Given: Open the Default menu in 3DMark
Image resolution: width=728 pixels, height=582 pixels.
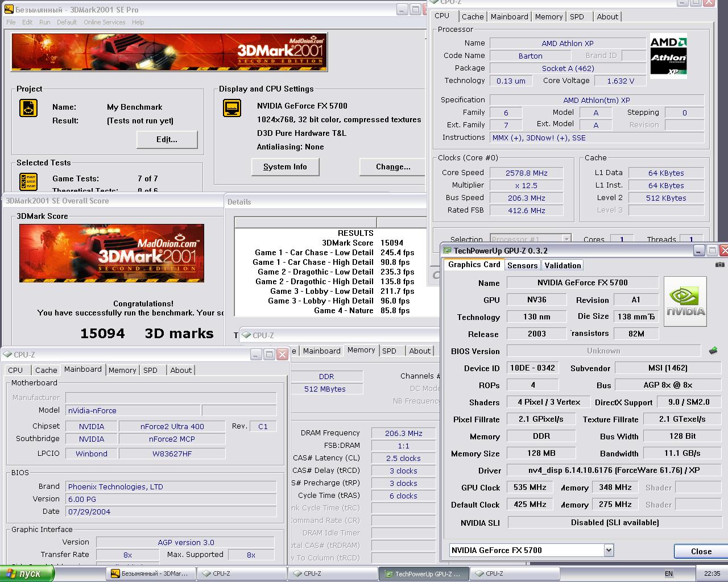Looking at the screenshot, I should click(x=67, y=22).
